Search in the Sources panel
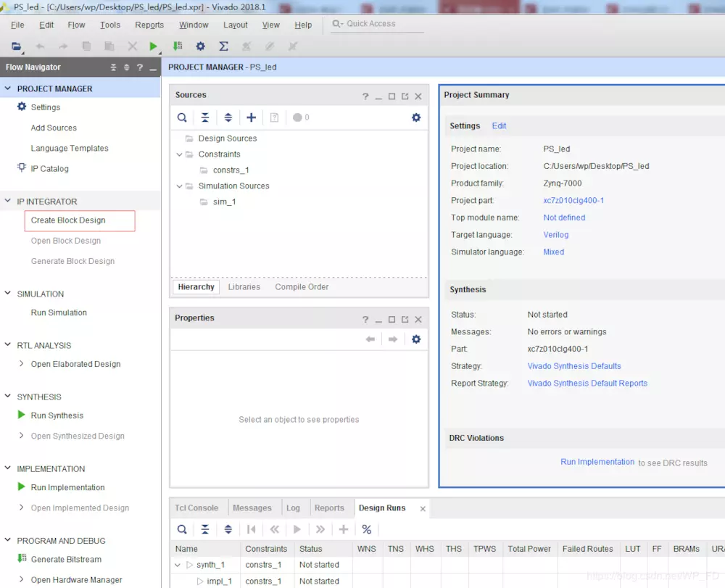Screen dimensions: 725x588 [x=182, y=118]
